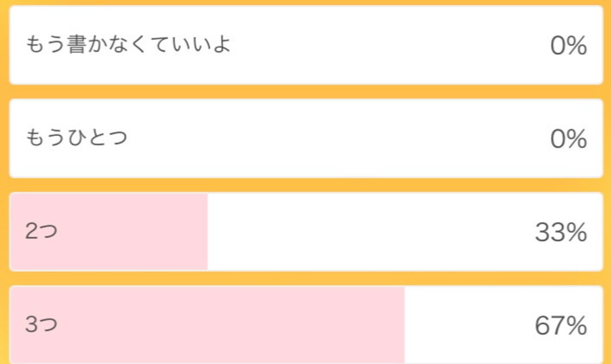The width and height of the screenshot is (611, 364).
Task: Click orange gap between first and second options
Action: pos(306,92)
